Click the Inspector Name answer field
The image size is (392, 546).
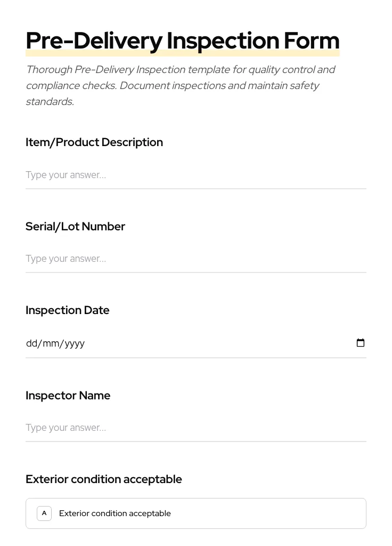click(x=195, y=428)
